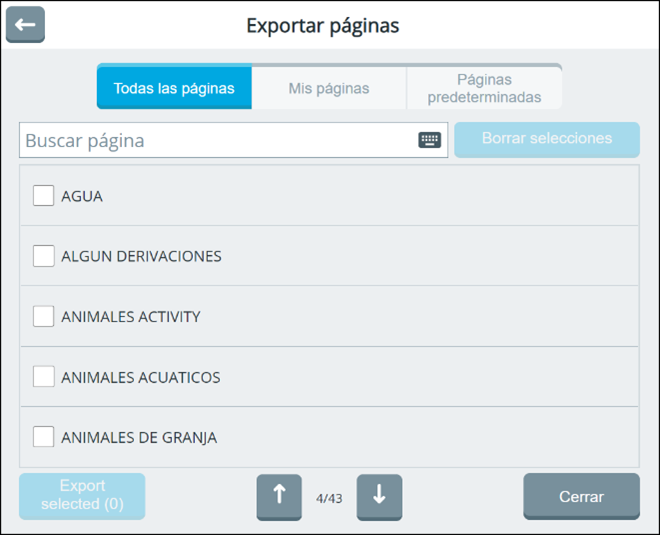Switch to Todas las páginas tab
The height and width of the screenshot is (535, 660).
[x=174, y=88]
